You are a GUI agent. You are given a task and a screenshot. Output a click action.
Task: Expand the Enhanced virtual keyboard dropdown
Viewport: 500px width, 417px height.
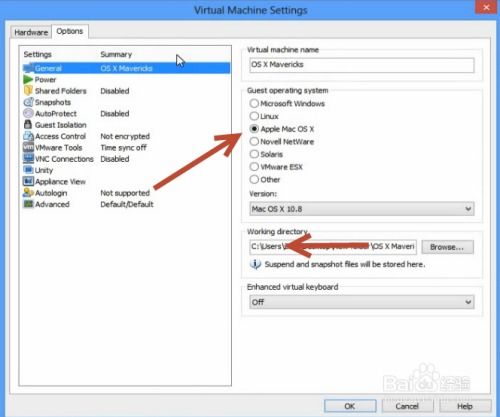pyautogui.click(x=362, y=302)
